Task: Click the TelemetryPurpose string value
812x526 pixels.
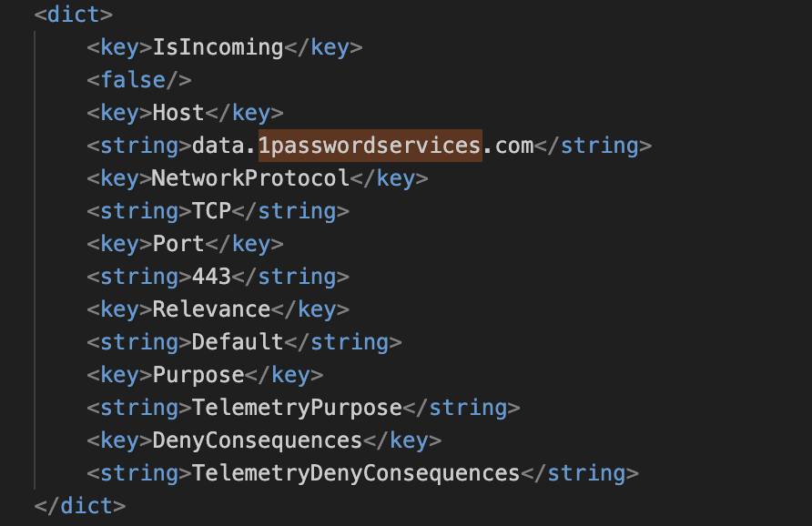Action: tap(297, 408)
